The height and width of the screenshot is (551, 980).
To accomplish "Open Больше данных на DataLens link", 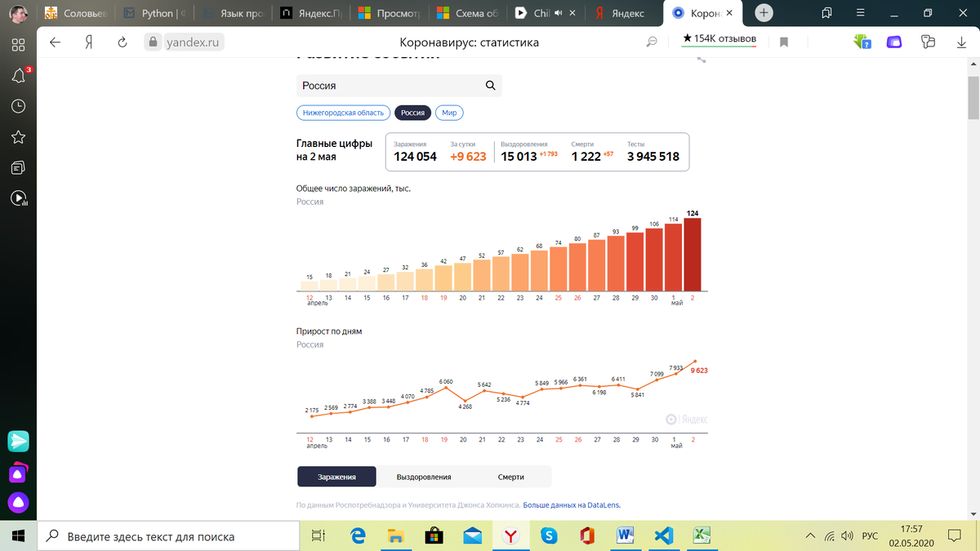I will [x=572, y=505].
